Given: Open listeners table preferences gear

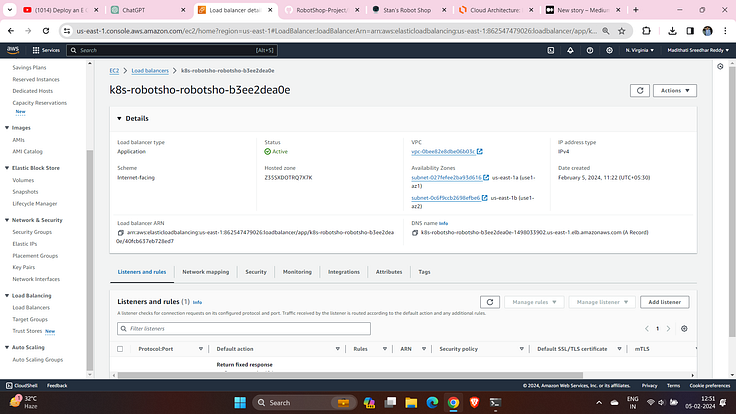Looking at the screenshot, I should tap(684, 329).
